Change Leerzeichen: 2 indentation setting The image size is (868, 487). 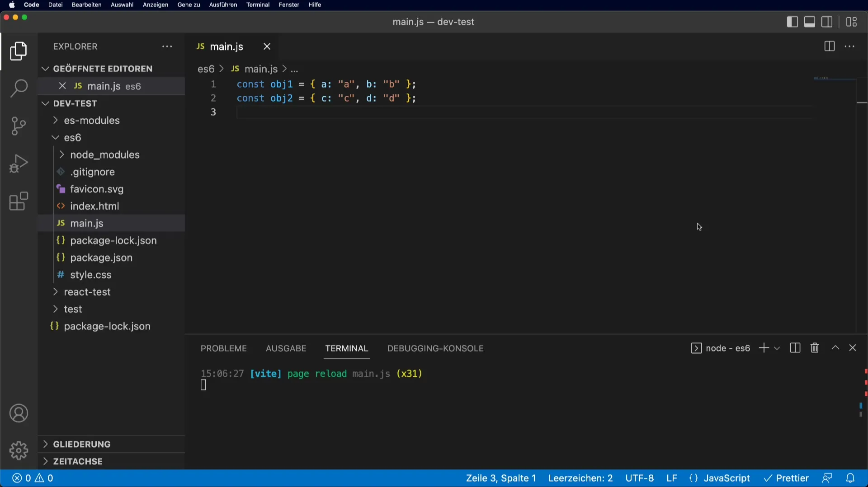point(580,478)
